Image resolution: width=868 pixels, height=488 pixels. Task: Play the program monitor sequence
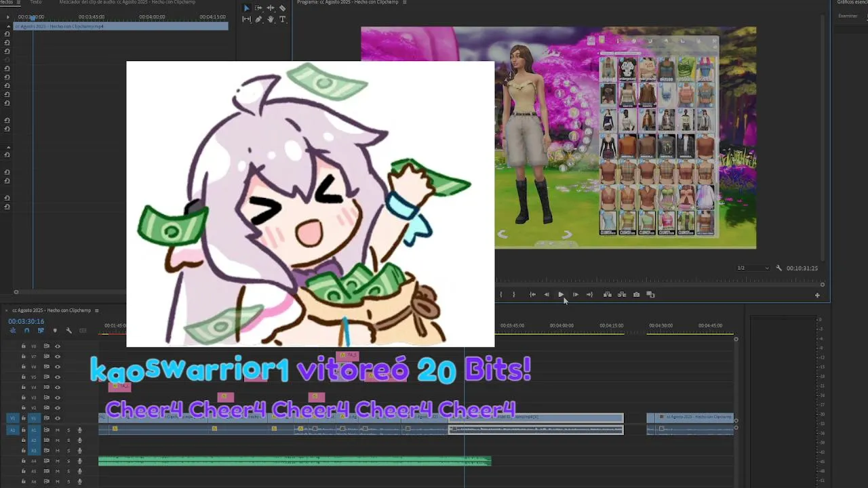tap(561, 295)
